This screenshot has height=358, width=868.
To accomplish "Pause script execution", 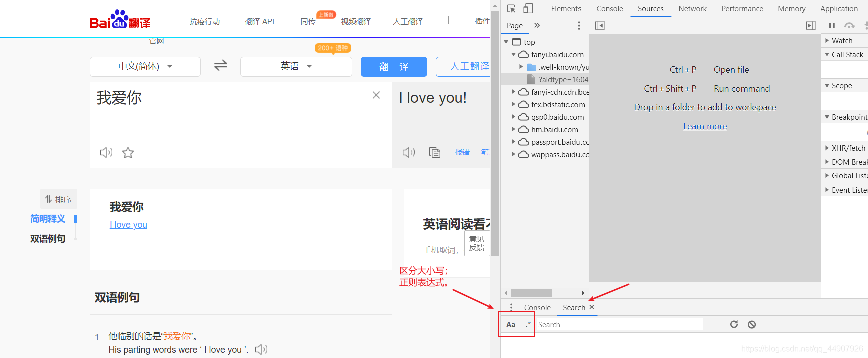I will click(x=832, y=25).
